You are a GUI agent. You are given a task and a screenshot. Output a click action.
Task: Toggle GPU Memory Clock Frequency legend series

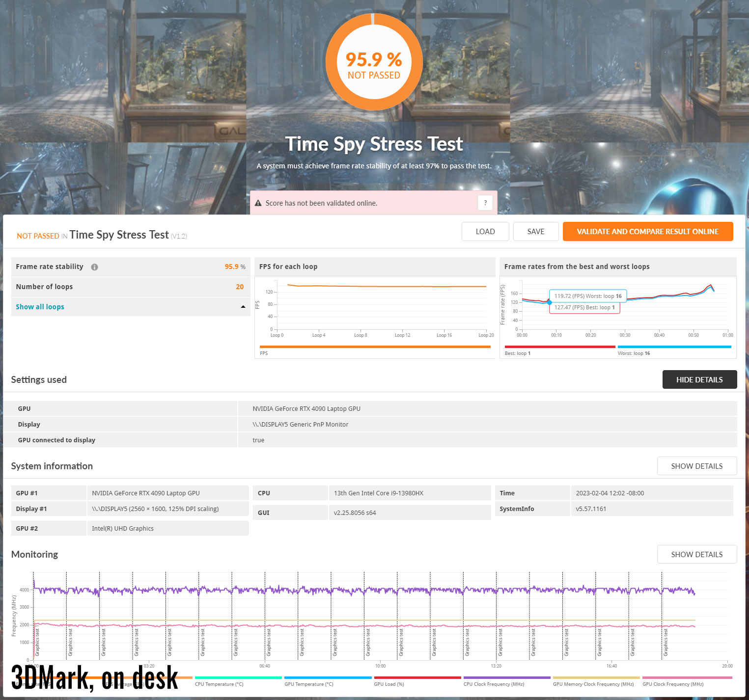point(596,681)
